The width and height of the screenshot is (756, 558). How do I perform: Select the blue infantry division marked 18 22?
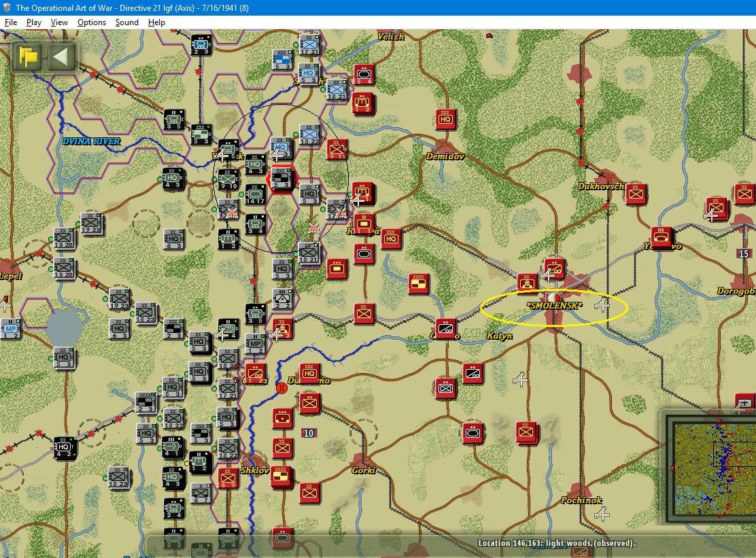pyautogui.click(x=309, y=135)
